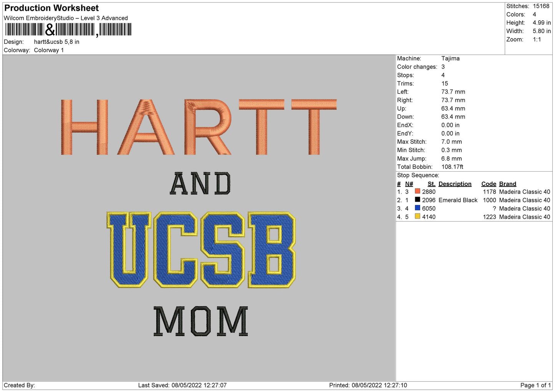The height and width of the screenshot is (392, 555).
Task: Click the Color changes value 3
Action: pyautogui.click(x=443, y=67)
